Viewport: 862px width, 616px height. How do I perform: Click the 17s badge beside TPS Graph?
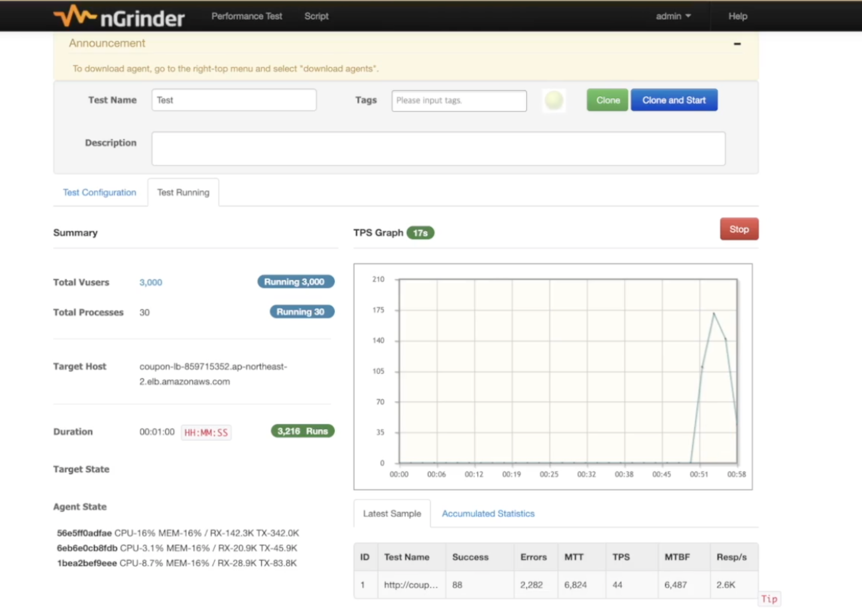[420, 233]
